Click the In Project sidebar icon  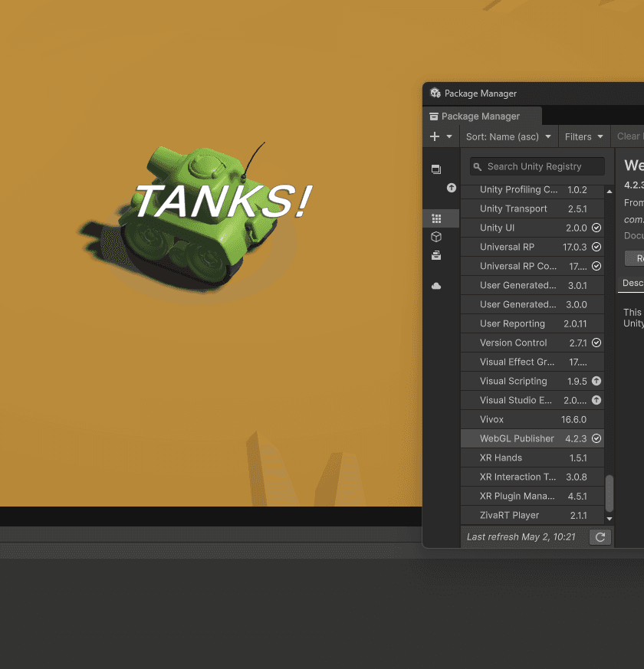coord(436,169)
